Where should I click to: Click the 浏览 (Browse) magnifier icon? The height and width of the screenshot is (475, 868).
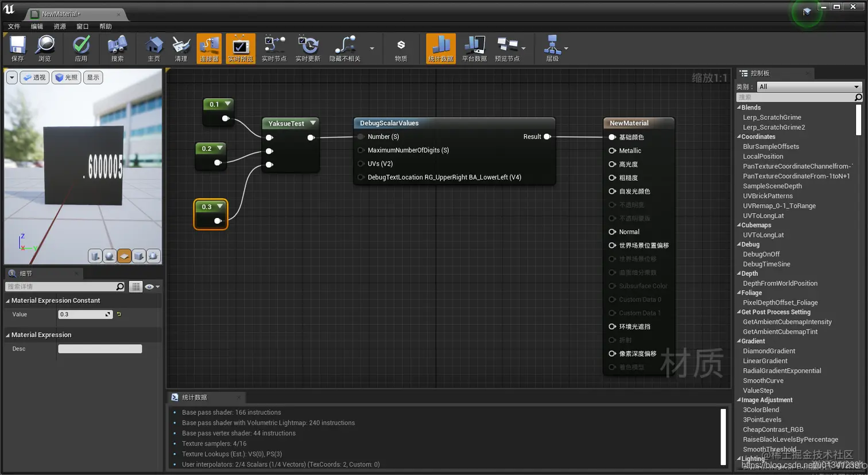coord(45,48)
